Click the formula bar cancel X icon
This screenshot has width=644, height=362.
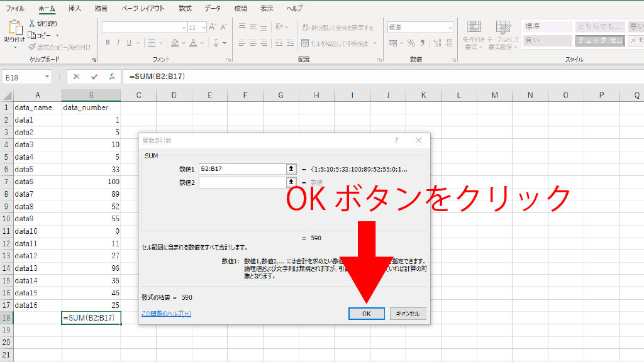[76, 77]
